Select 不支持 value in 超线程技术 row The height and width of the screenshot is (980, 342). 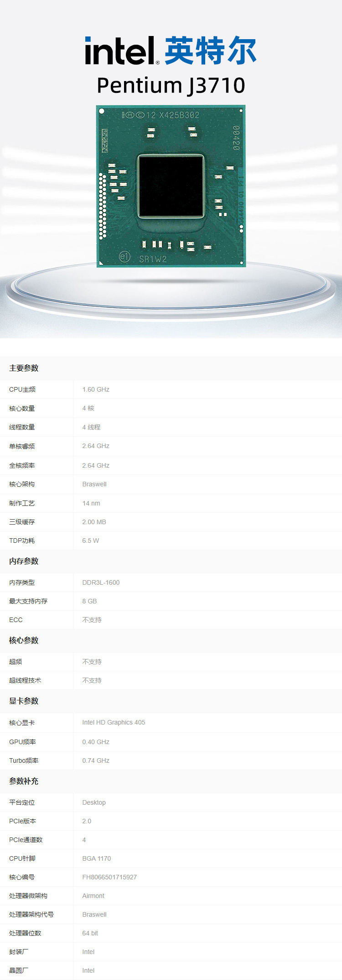pyautogui.click(x=92, y=680)
